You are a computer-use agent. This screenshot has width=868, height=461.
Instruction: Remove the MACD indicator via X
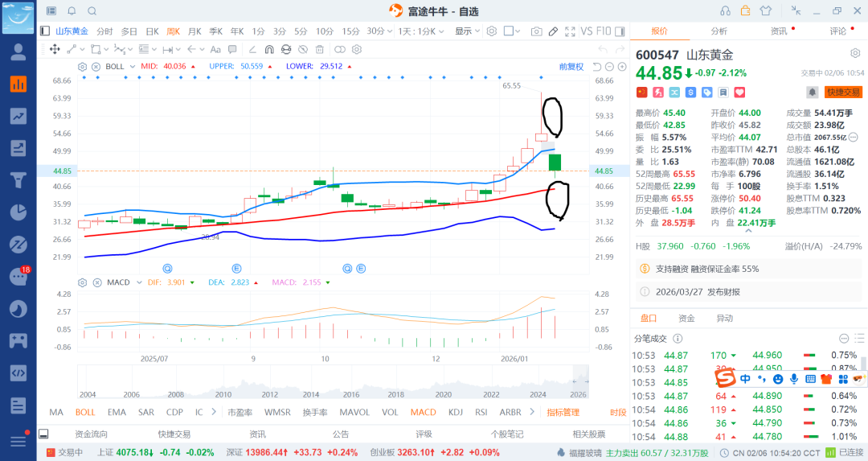[97, 282]
